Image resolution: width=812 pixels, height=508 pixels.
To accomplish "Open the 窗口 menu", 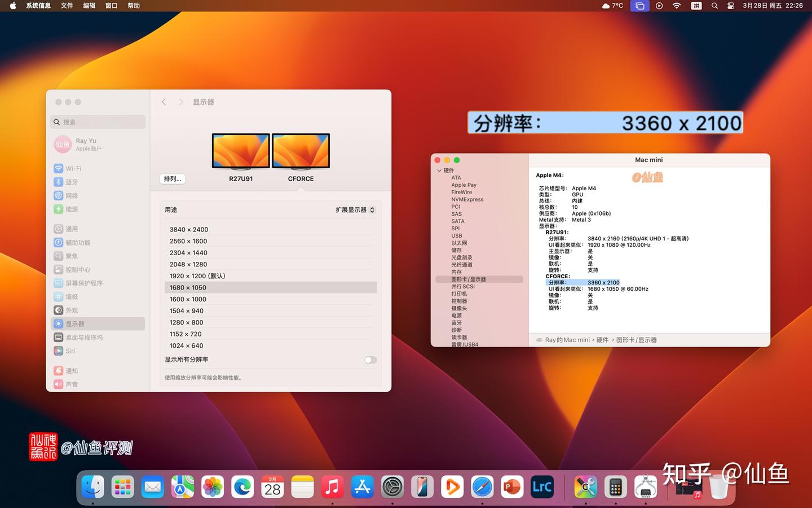I will coord(111,6).
